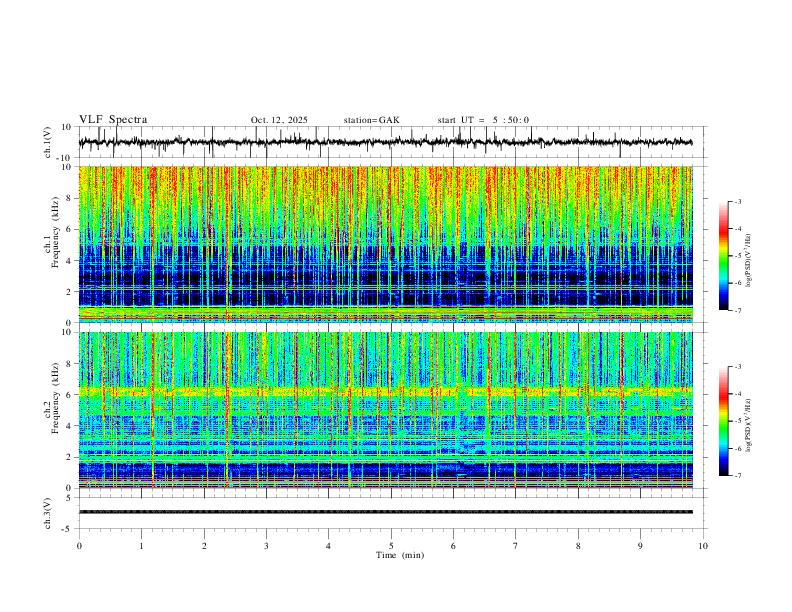792x612 pixels.
Task: Click the ch.2 PSD color bar
Action: (724, 421)
